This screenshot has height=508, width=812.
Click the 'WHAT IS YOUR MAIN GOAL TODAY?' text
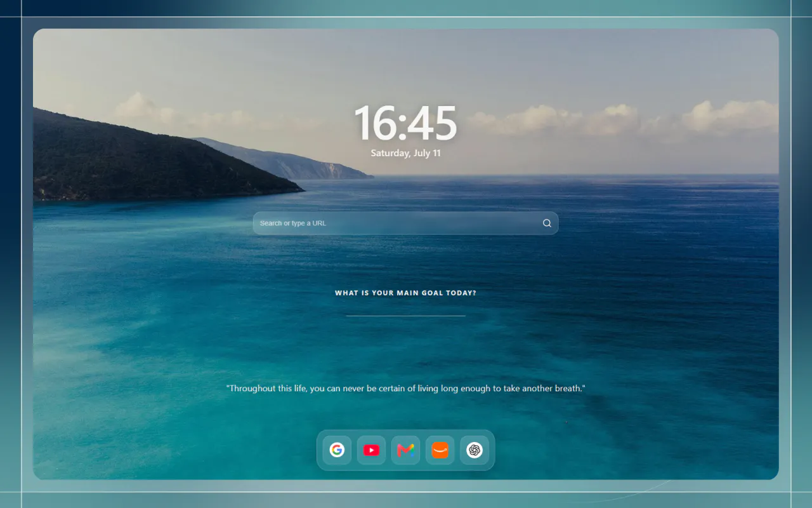(405, 293)
